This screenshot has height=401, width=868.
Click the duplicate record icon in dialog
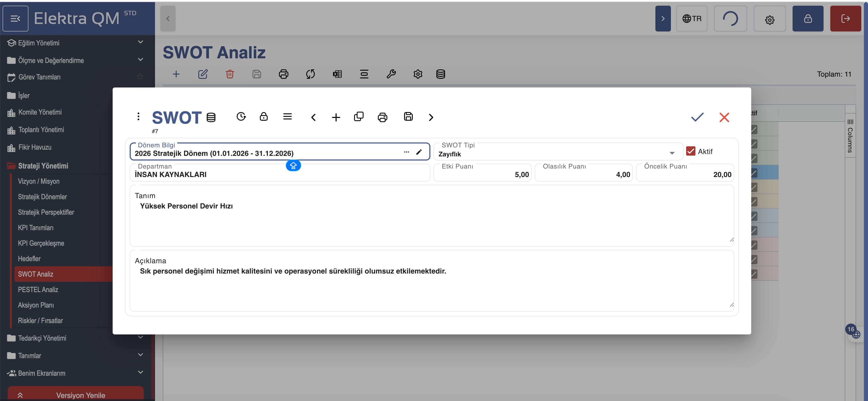tap(359, 117)
